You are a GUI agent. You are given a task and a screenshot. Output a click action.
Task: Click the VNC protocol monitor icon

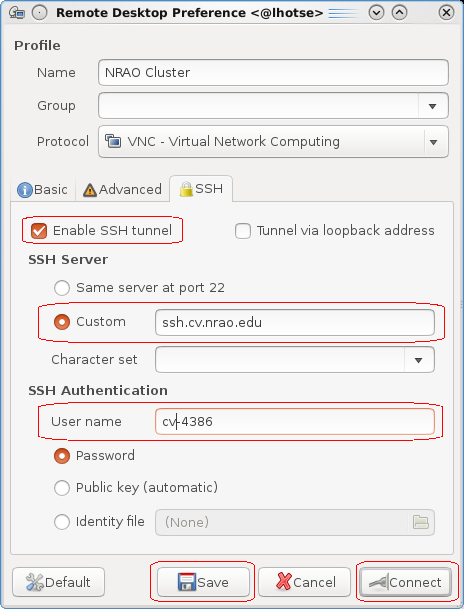tap(113, 141)
